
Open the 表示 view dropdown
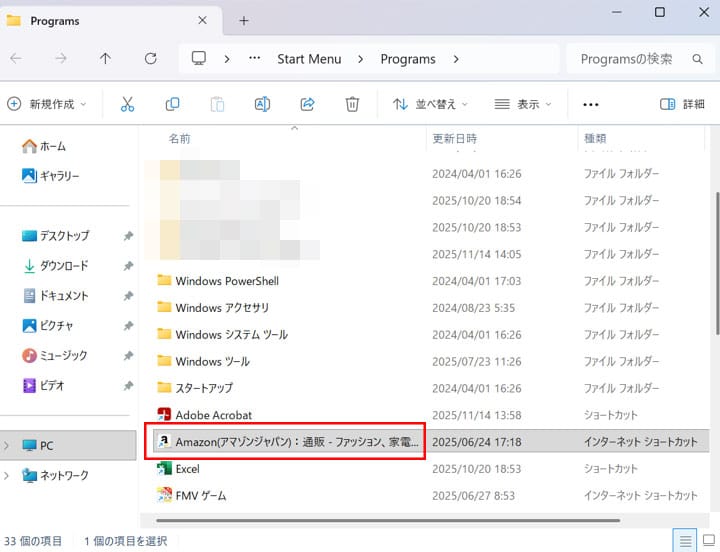523,104
